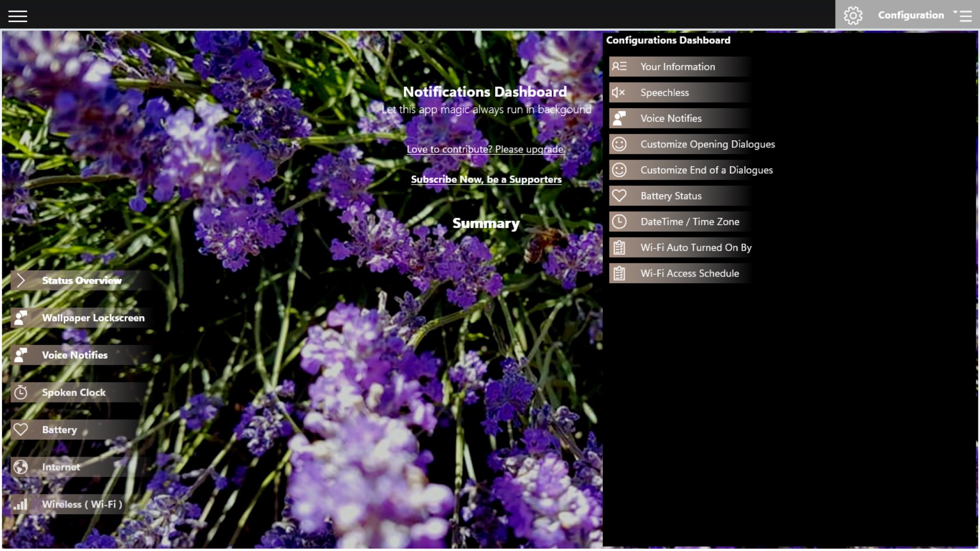Open the hamburger menu at top left
The width and height of the screenshot is (980, 551).
click(x=17, y=16)
